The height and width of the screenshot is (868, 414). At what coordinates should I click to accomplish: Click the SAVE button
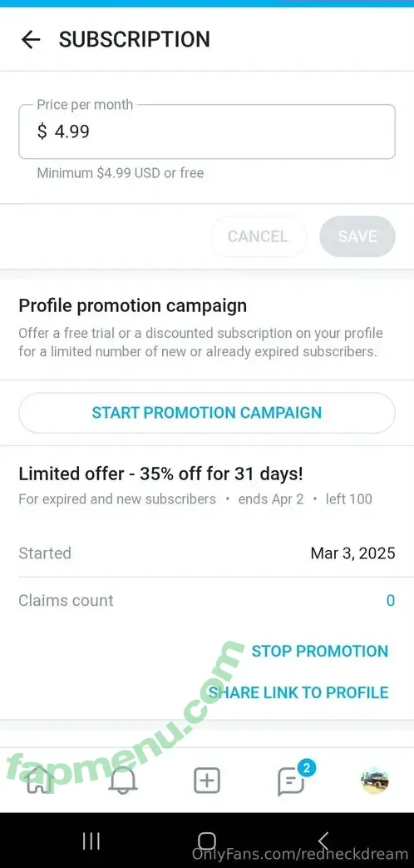pyautogui.click(x=357, y=236)
